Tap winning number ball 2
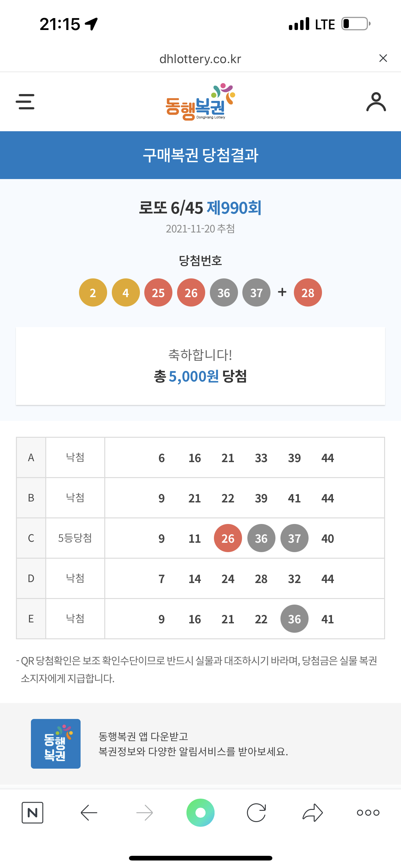401x868 pixels. (x=93, y=292)
